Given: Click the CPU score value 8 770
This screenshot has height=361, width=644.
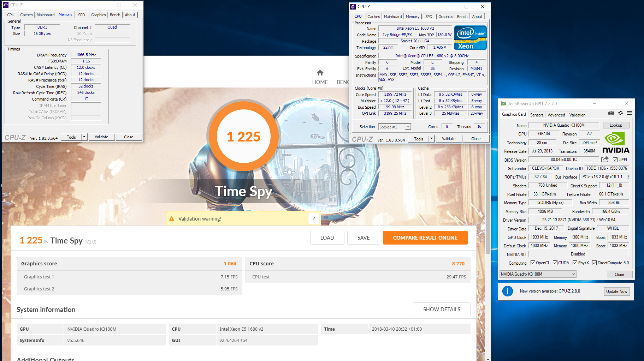Looking at the screenshot, I should [x=458, y=264].
